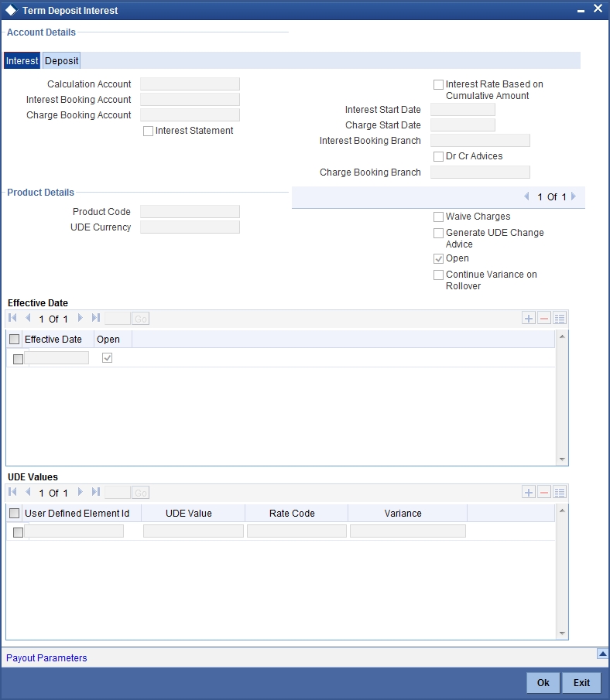Click the Product Code field
The image size is (610, 700).
tap(190, 212)
